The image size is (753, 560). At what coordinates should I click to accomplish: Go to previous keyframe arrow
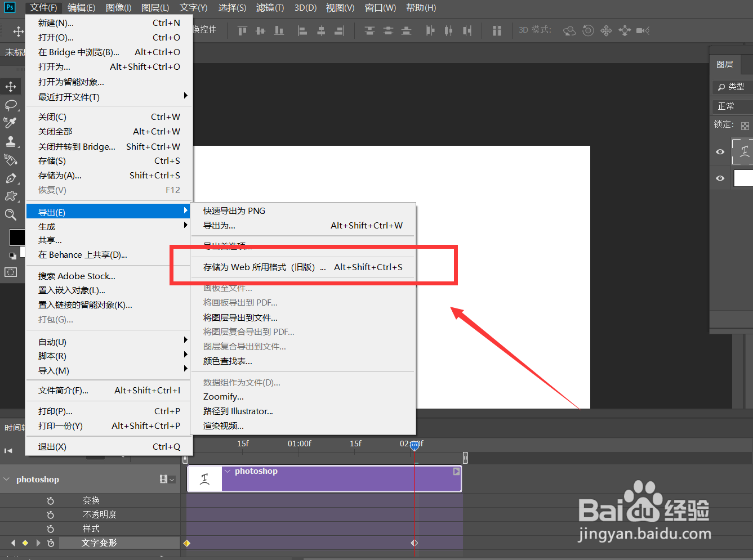13,543
